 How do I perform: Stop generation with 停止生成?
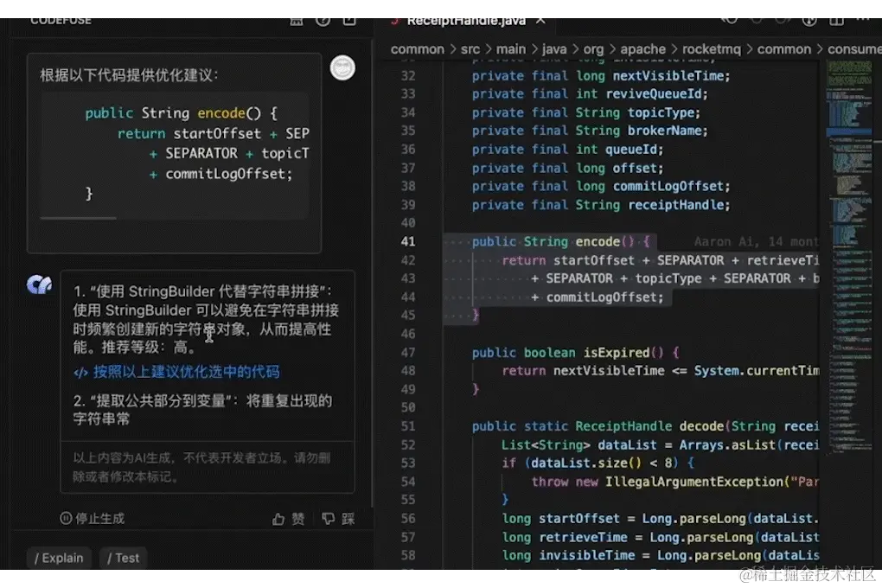click(92, 518)
